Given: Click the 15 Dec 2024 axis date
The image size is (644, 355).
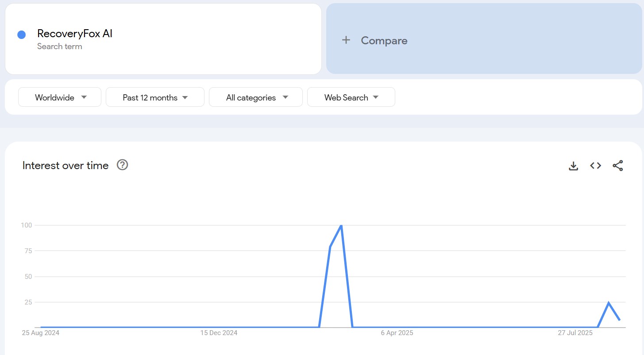Looking at the screenshot, I should click(219, 333).
